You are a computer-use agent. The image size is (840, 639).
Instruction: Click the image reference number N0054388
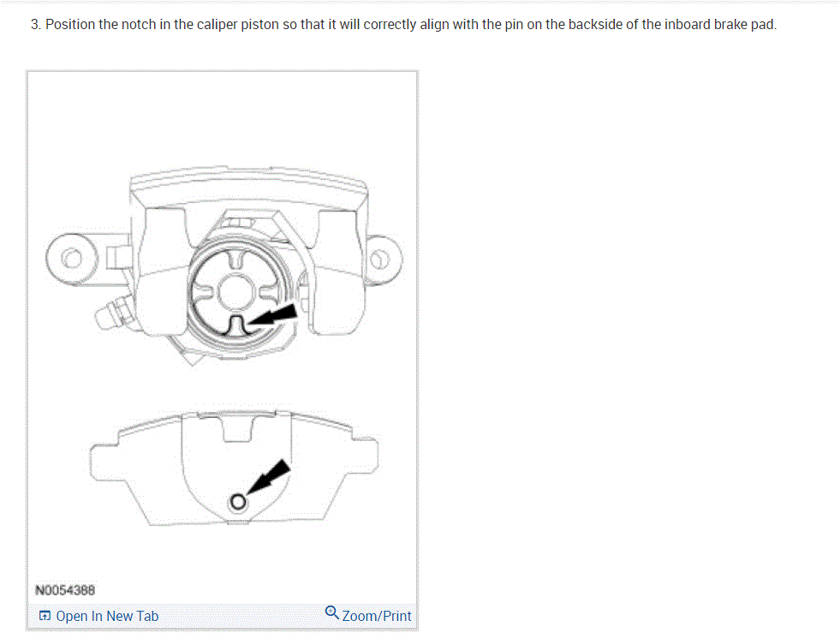point(65,590)
